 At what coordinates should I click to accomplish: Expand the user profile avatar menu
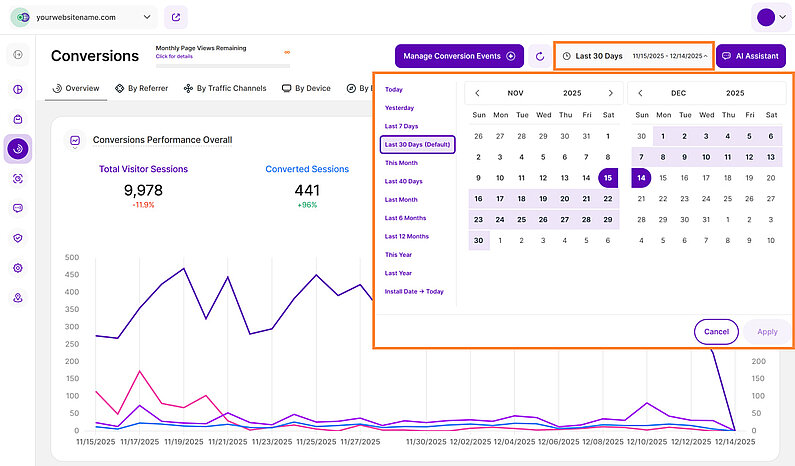(770, 17)
